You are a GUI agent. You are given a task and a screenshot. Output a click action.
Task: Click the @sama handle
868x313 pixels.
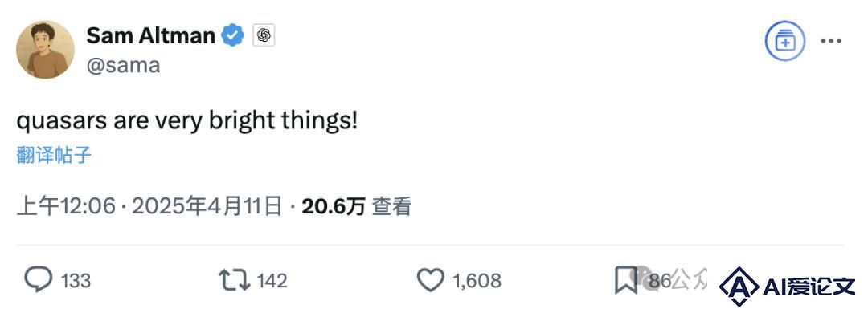(x=123, y=65)
